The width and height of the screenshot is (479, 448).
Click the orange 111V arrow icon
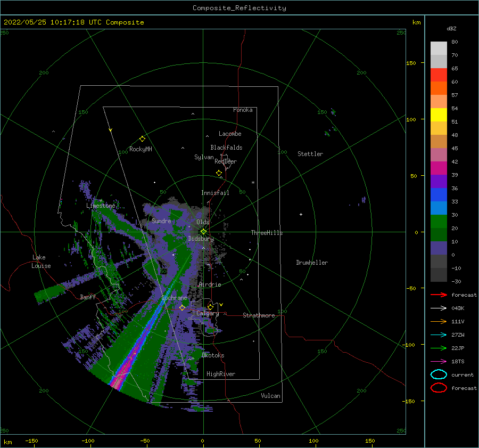[439, 321]
